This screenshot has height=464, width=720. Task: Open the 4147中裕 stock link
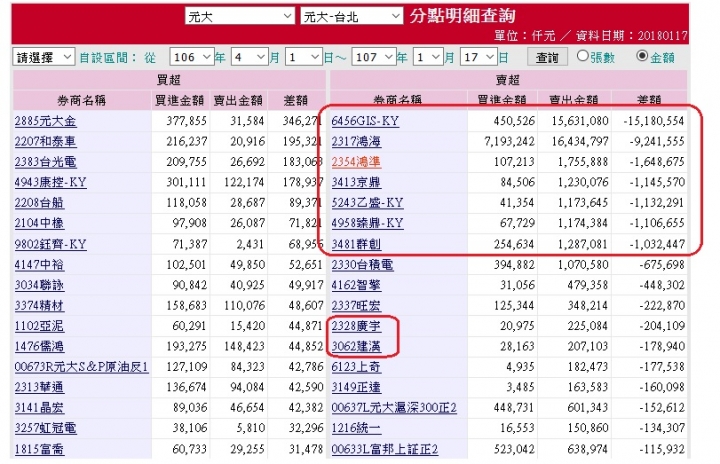point(39,265)
